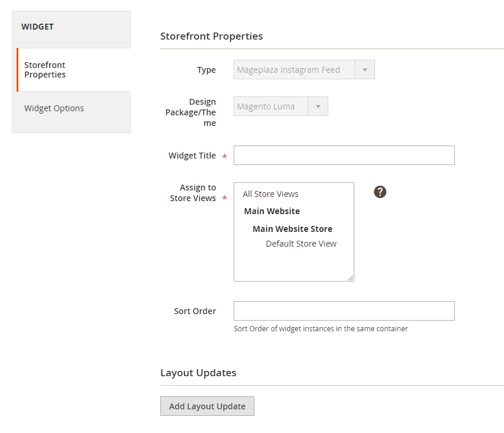Click the Layout Updates section heading
The width and height of the screenshot is (504, 433).
click(x=198, y=373)
